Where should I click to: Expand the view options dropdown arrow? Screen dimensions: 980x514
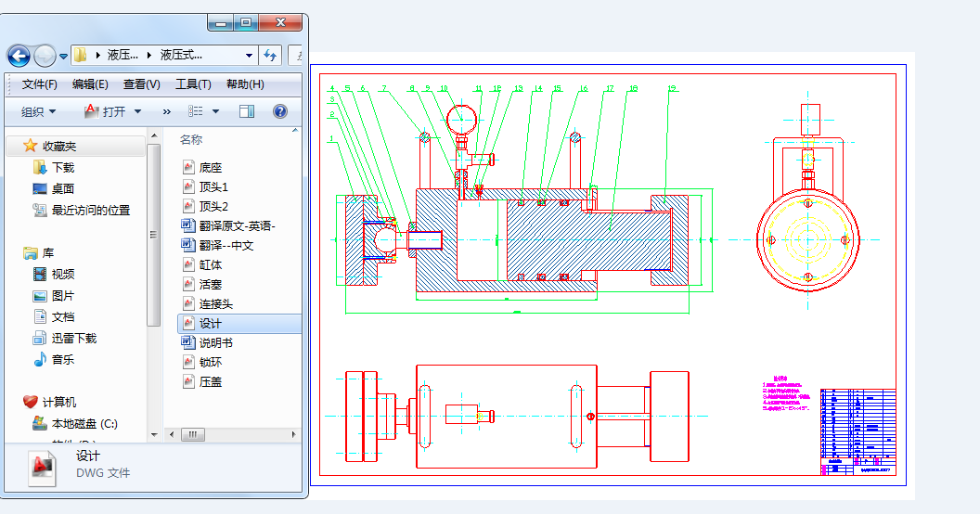215,111
